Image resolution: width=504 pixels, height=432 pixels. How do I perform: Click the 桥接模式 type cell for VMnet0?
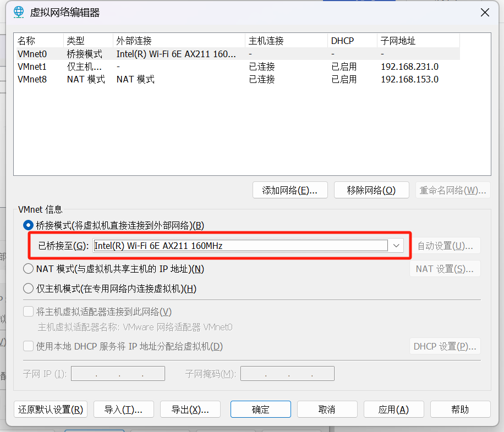(85, 54)
